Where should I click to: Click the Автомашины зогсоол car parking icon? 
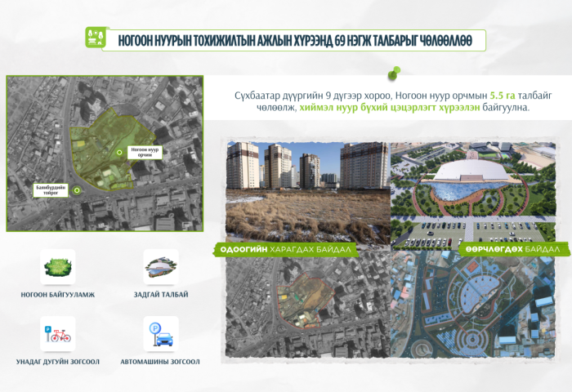point(160,333)
